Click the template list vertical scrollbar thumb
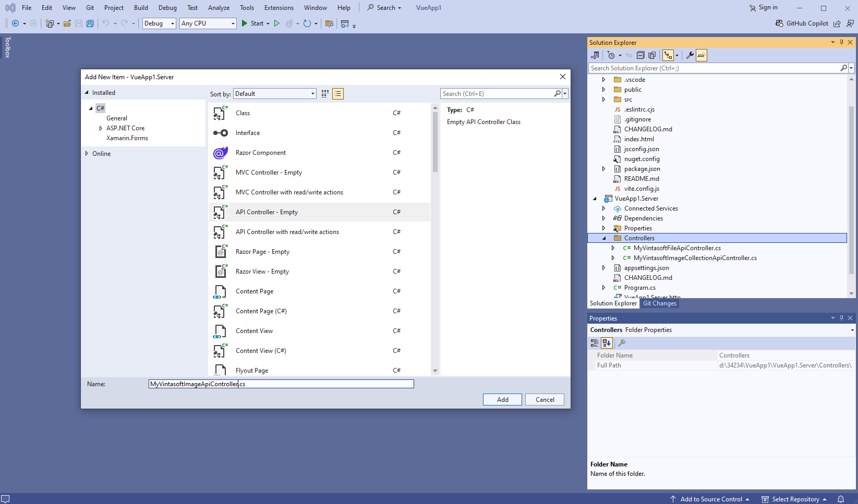This screenshot has height=504, width=858. point(435,141)
